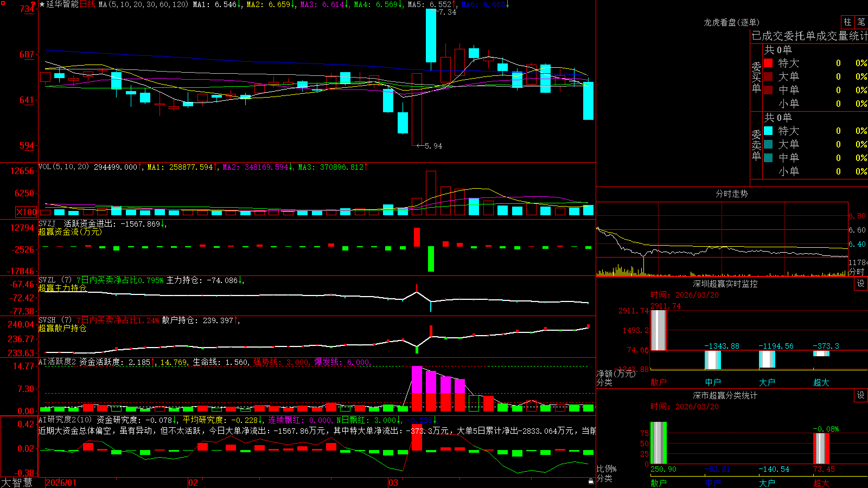The height and width of the screenshot is (488, 868).
Task: Click the 大智慧 logo text at bottom-left
Action: pos(17,482)
